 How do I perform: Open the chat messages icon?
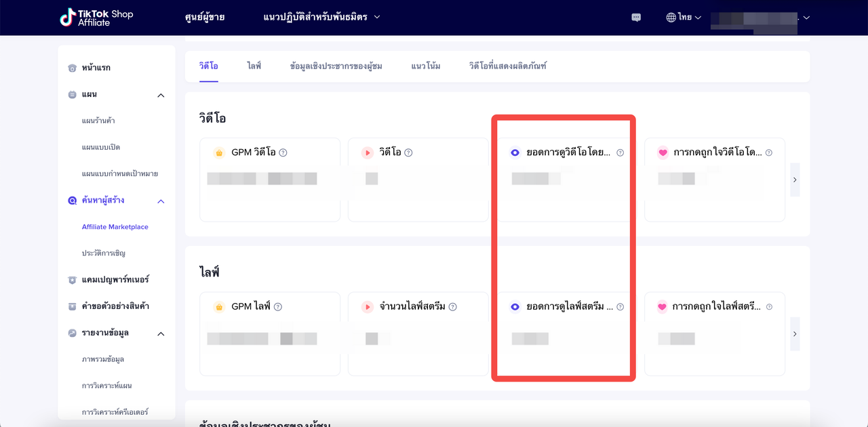pos(636,18)
